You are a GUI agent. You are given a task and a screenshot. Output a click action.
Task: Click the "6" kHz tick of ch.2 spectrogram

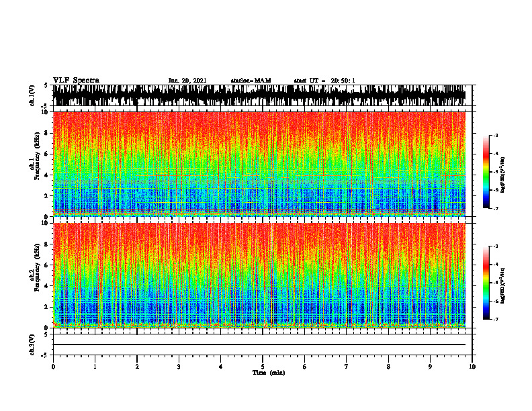[x=47, y=265]
